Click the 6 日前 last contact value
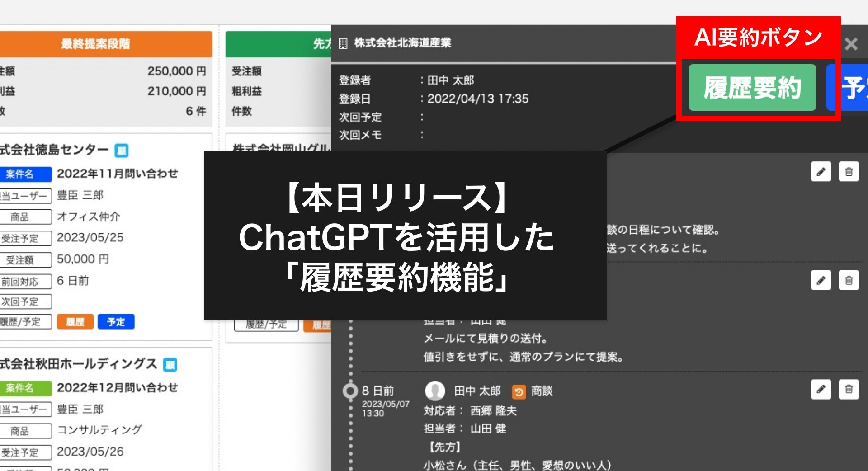 point(73,281)
